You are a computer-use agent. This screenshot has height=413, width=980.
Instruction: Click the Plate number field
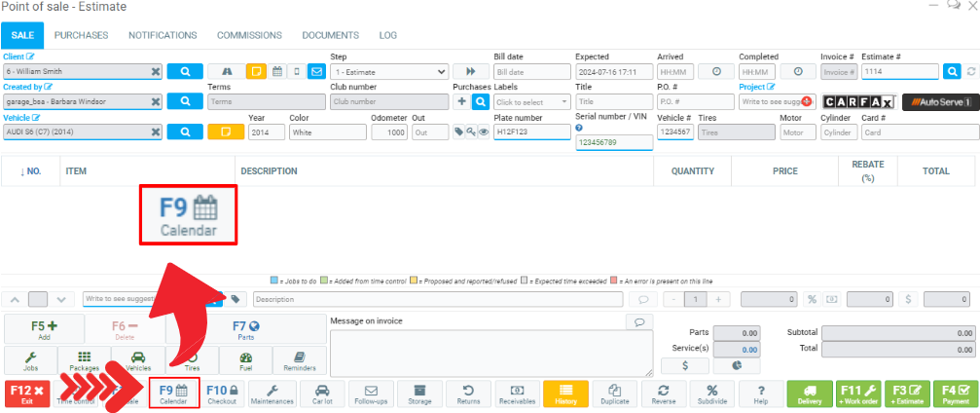(531, 132)
